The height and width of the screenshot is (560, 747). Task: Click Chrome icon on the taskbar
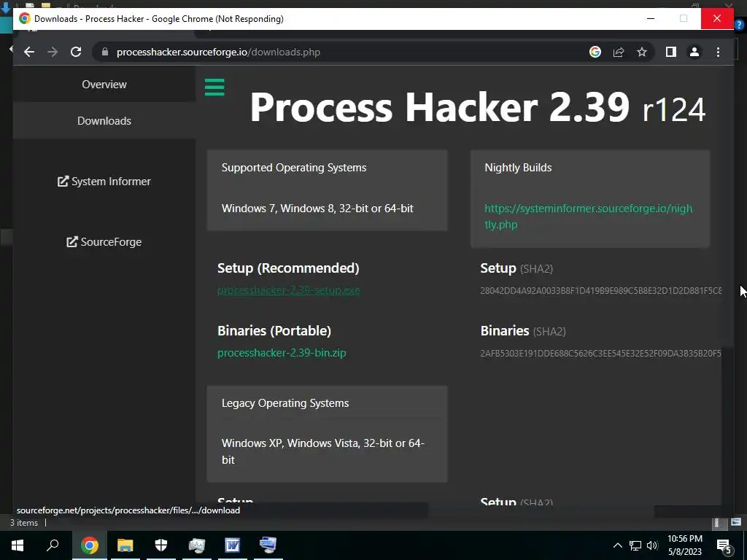pyautogui.click(x=89, y=545)
